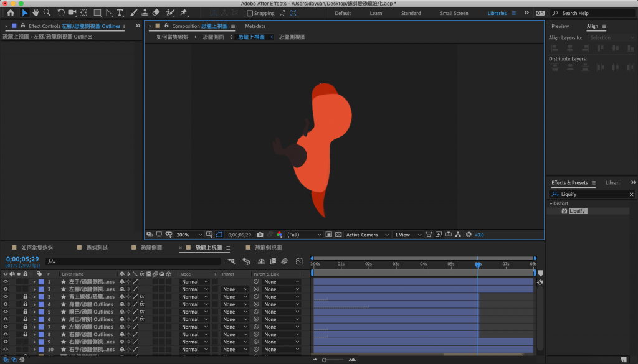Select the Puppet Pin tool

coord(184,12)
